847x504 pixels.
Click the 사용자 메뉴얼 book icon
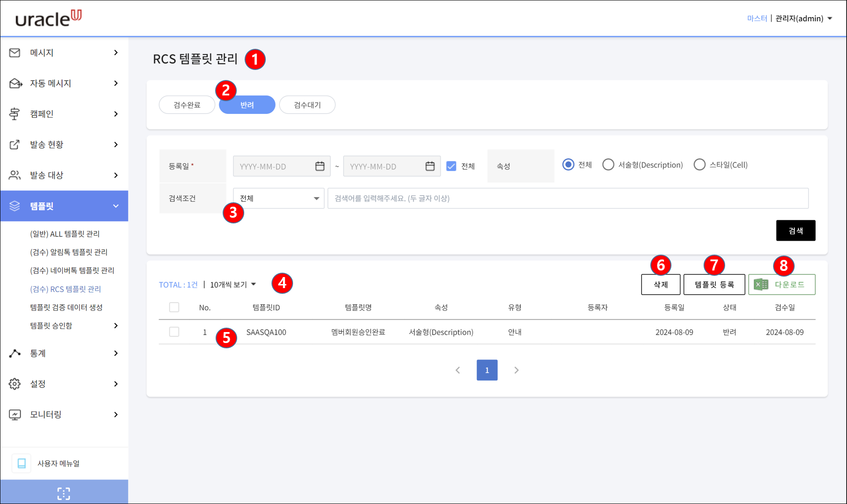point(22,463)
